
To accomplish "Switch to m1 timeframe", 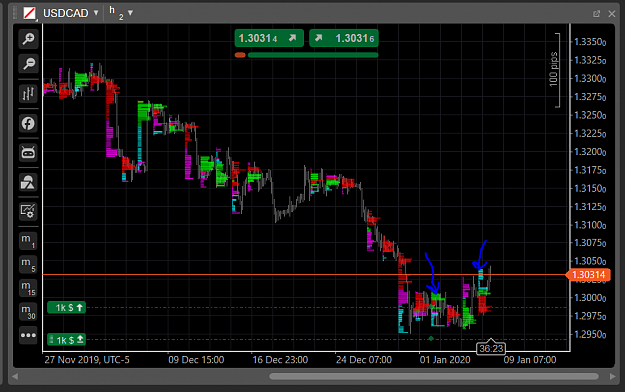I will tap(28, 241).
